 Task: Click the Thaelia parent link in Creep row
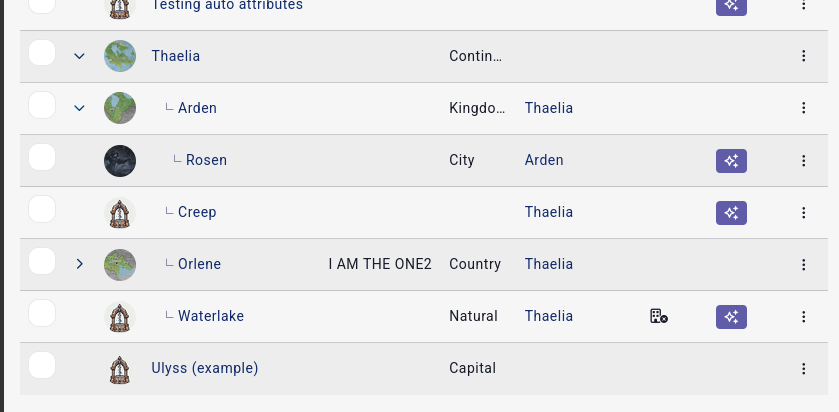point(548,212)
